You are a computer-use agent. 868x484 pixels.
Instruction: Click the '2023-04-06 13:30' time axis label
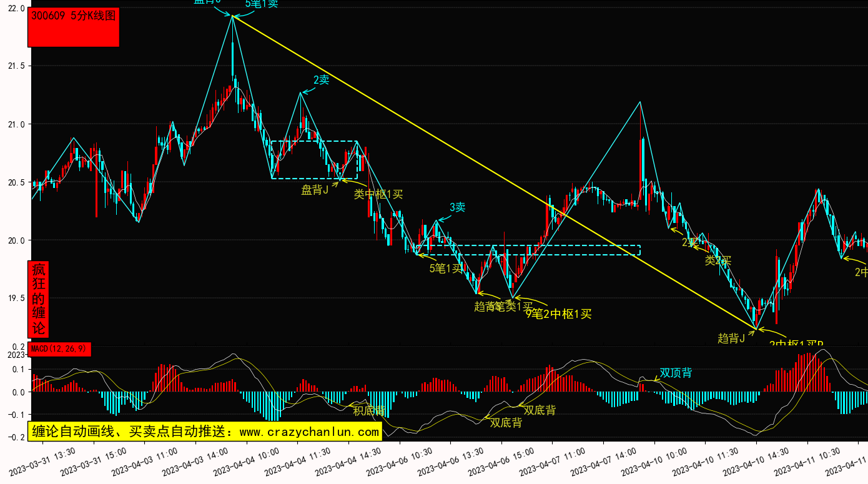coord(451,461)
